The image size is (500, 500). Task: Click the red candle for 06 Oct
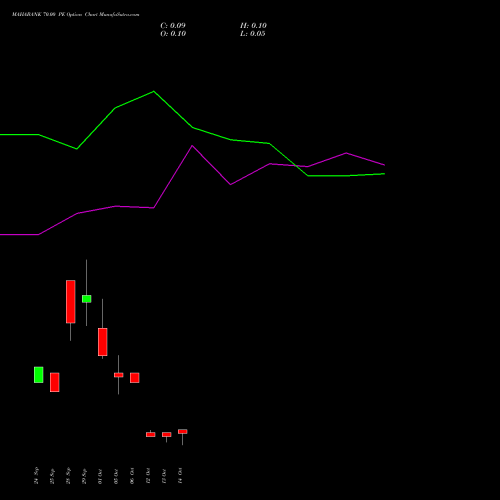tap(135, 378)
